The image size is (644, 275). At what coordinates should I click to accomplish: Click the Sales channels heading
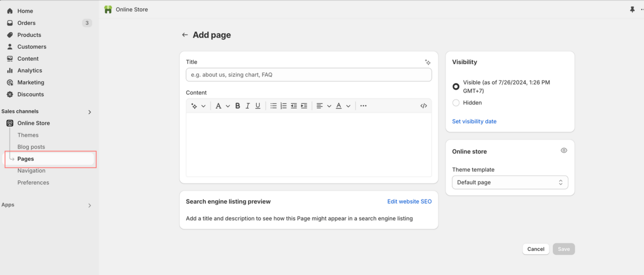click(x=20, y=111)
